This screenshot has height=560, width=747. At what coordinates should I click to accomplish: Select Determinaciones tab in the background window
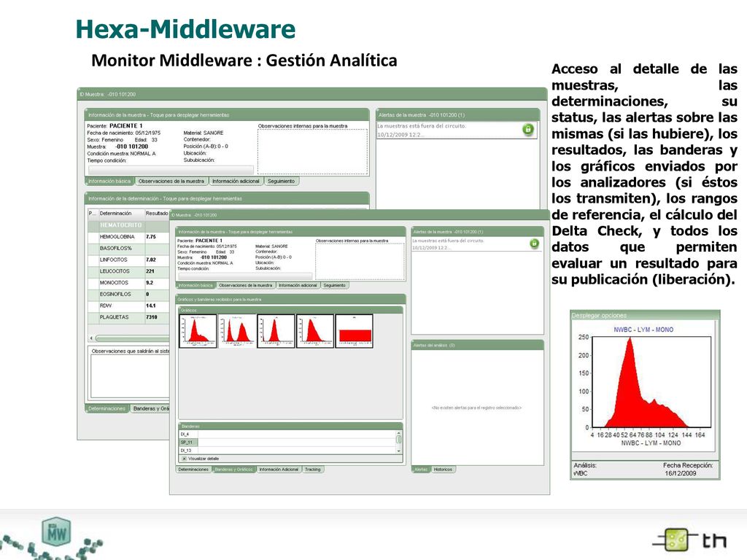click(x=107, y=408)
